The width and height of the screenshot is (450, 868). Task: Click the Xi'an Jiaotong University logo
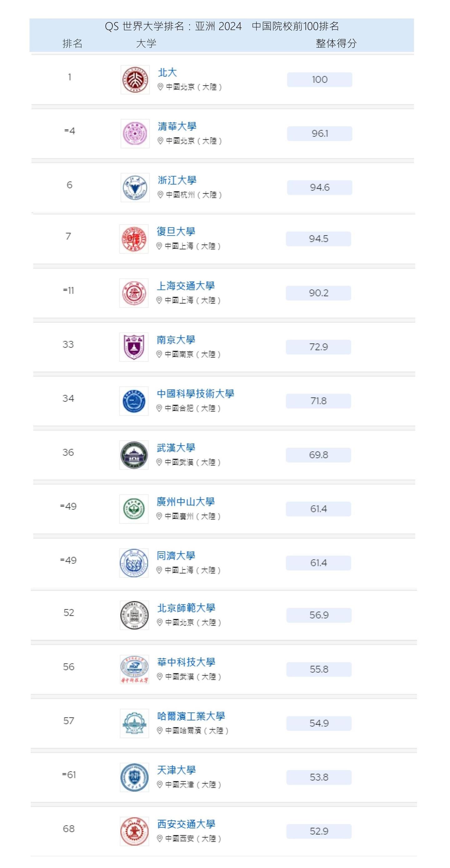134,831
